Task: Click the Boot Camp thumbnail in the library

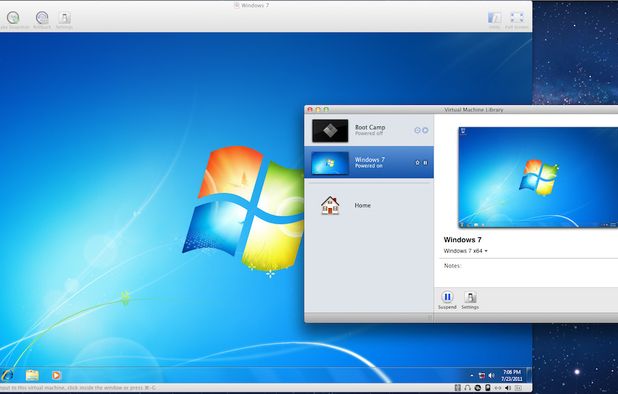Action: tap(330, 131)
